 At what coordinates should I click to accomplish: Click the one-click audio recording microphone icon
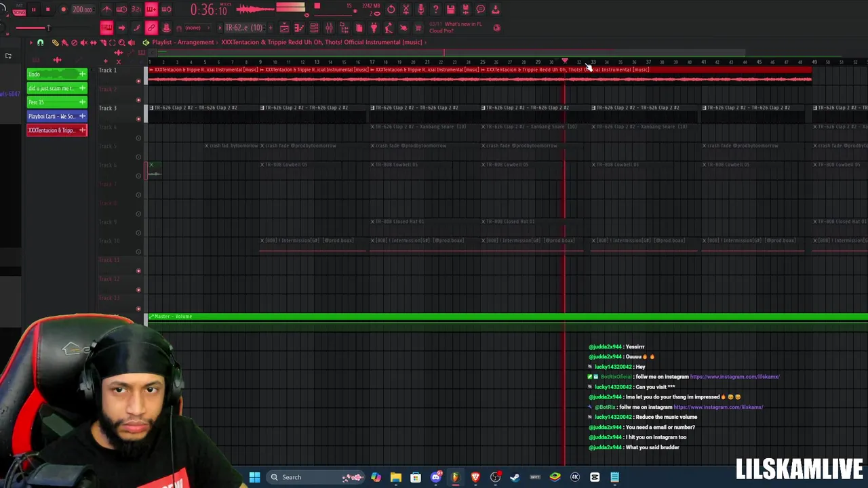pyautogui.click(x=421, y=9)
